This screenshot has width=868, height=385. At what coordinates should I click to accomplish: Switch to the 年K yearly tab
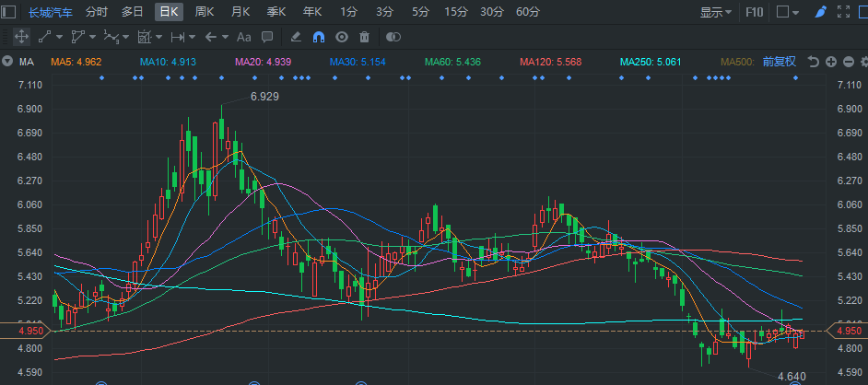312,12
